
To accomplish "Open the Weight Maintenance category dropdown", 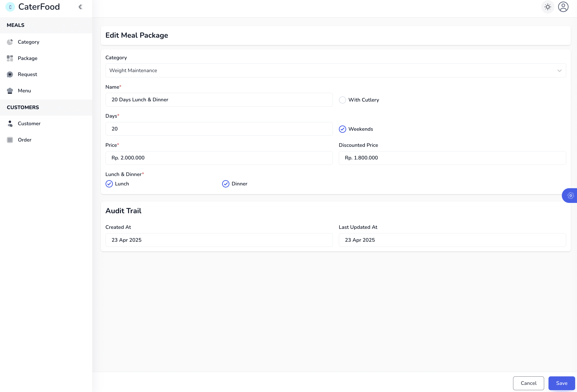I will click(335, 71).
